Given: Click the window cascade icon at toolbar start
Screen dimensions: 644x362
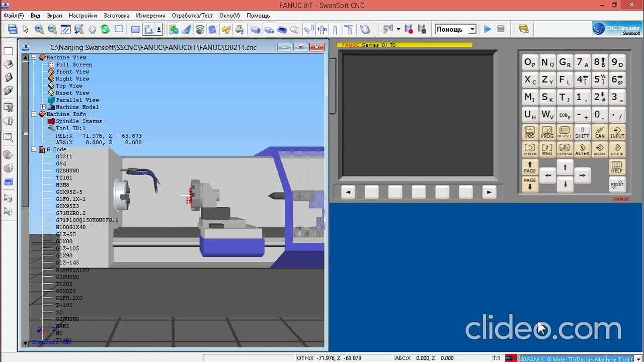Looking at the screenshot, I should pos(13,29).
